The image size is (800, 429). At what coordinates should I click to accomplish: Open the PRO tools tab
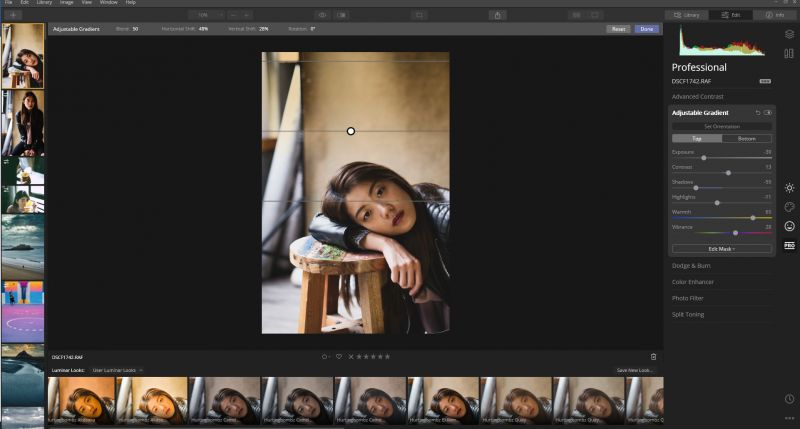[789, 245]
